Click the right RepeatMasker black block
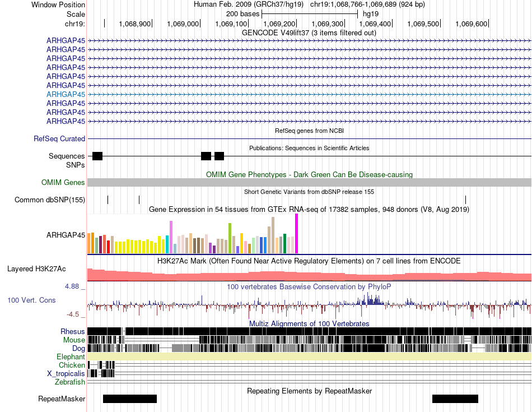This screenshot has width=532, height=412. click(x=455, y=399)
